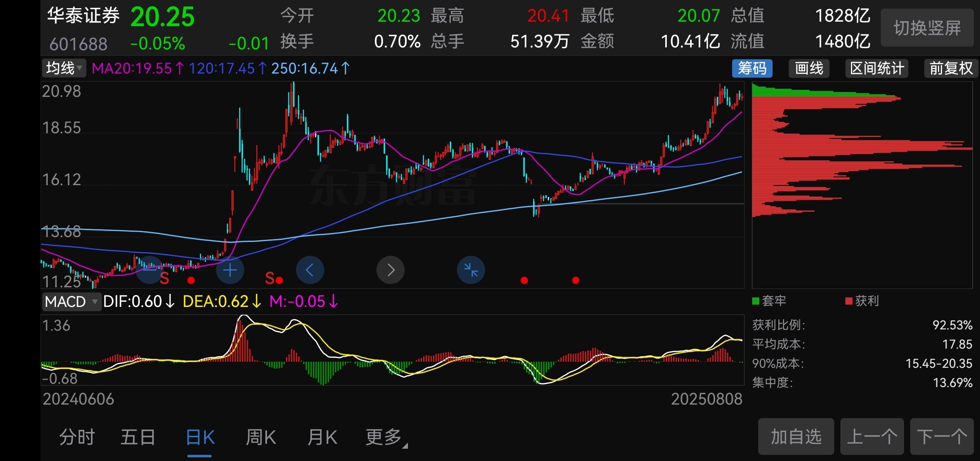The height and width of the screenshot is (461, 980).
Task: Tap the 金额 10.41亿 amount value
Action: point(690,41)
